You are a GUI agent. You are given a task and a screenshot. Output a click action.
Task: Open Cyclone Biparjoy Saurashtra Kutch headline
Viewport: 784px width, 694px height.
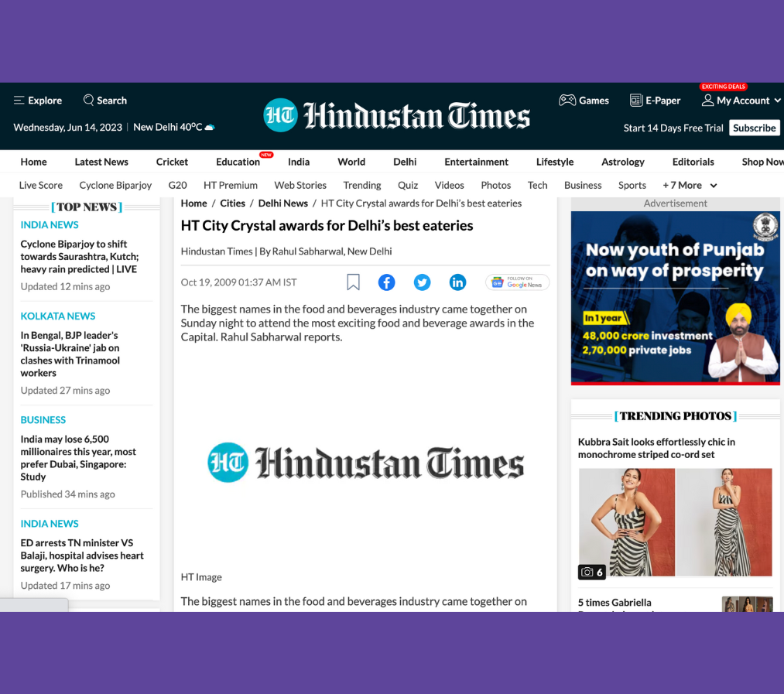pos(80,257)
